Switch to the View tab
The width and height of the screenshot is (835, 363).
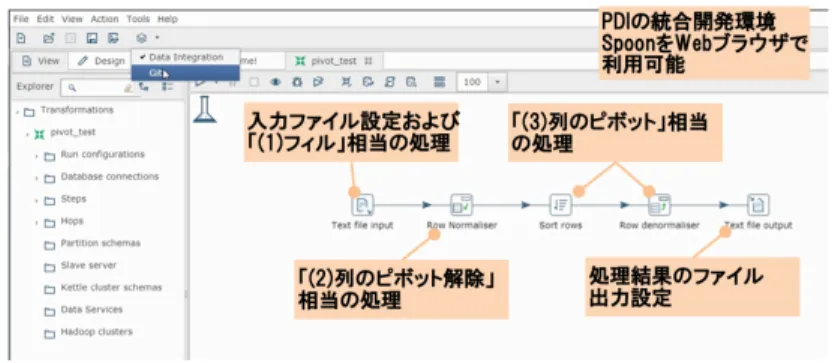pyautogui.click(x=40, y=61)
